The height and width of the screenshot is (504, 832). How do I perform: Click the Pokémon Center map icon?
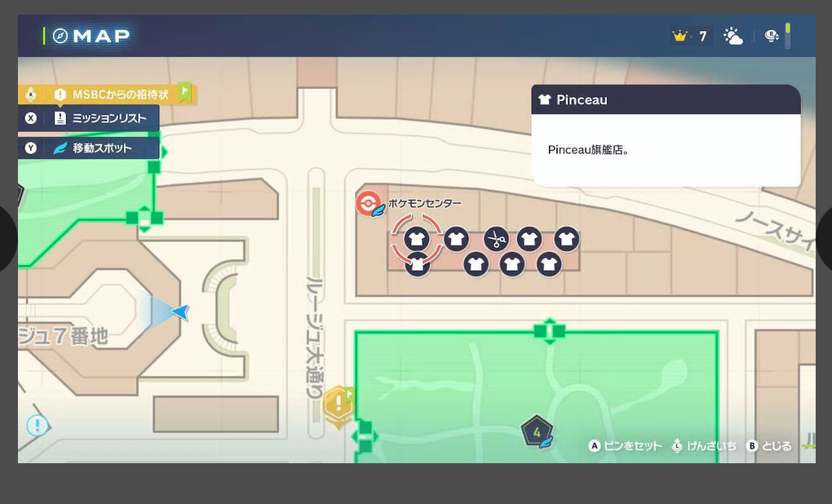click(x=369, y=203)
